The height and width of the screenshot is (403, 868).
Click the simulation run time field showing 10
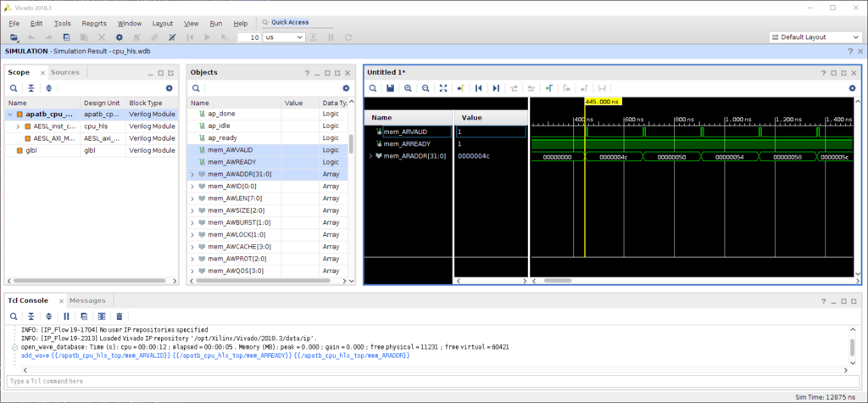click(249, 37)
